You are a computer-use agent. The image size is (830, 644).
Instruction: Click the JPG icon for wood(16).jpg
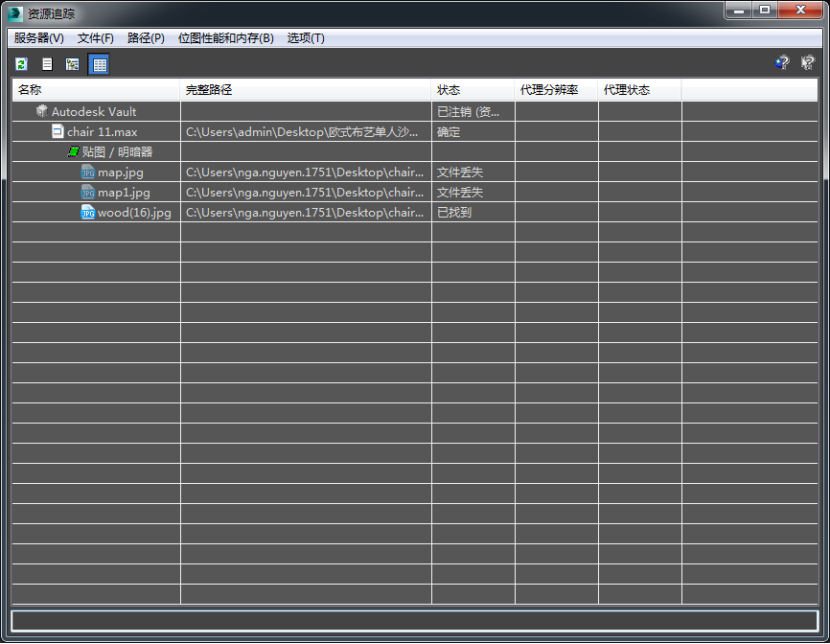(88, 212)
